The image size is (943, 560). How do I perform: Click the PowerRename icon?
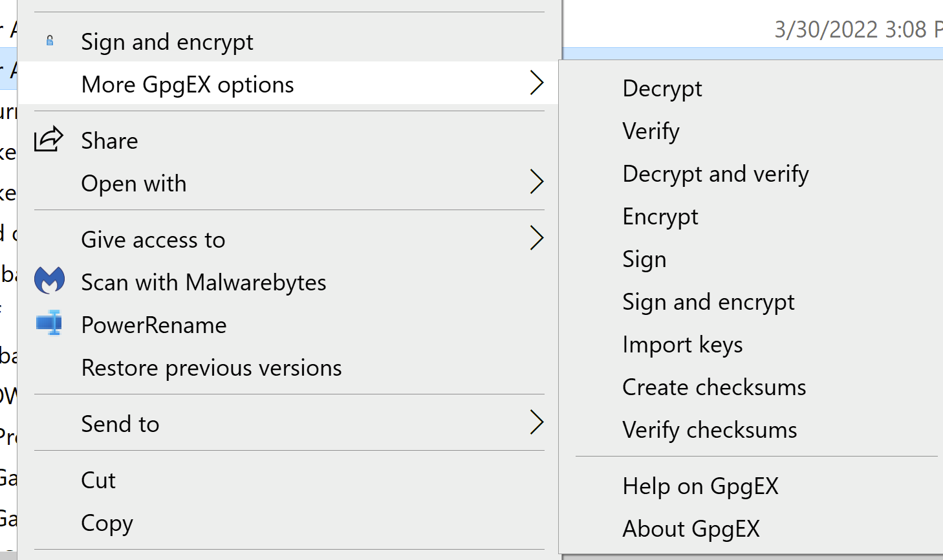click(x=49, y=323)
